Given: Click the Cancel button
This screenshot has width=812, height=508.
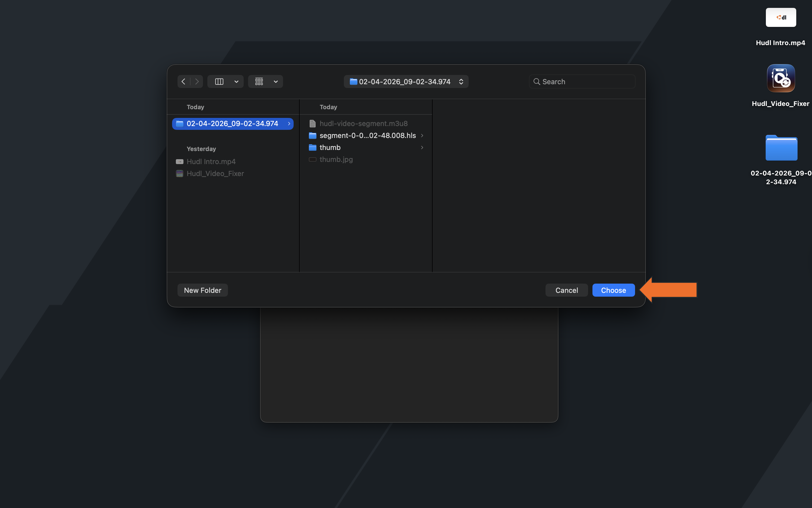Looking at the screenshot, I should 567,290.
